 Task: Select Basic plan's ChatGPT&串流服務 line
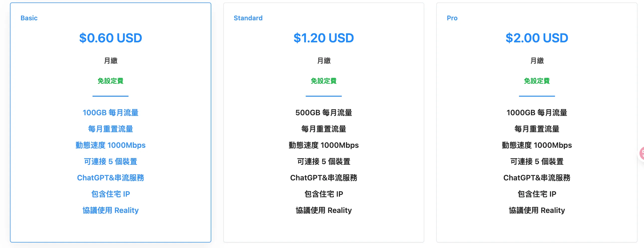pyautogui.click(x=110, y=178)
